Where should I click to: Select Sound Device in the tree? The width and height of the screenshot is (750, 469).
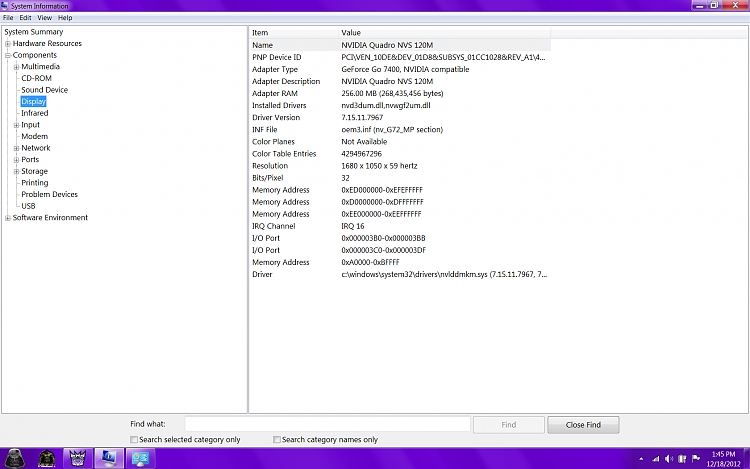pyautogui.click(x=44, y=90)
